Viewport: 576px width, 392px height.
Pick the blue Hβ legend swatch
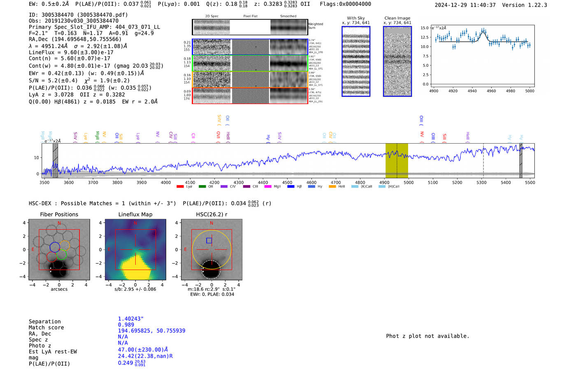pyautogui.click(x=291, y=187)
